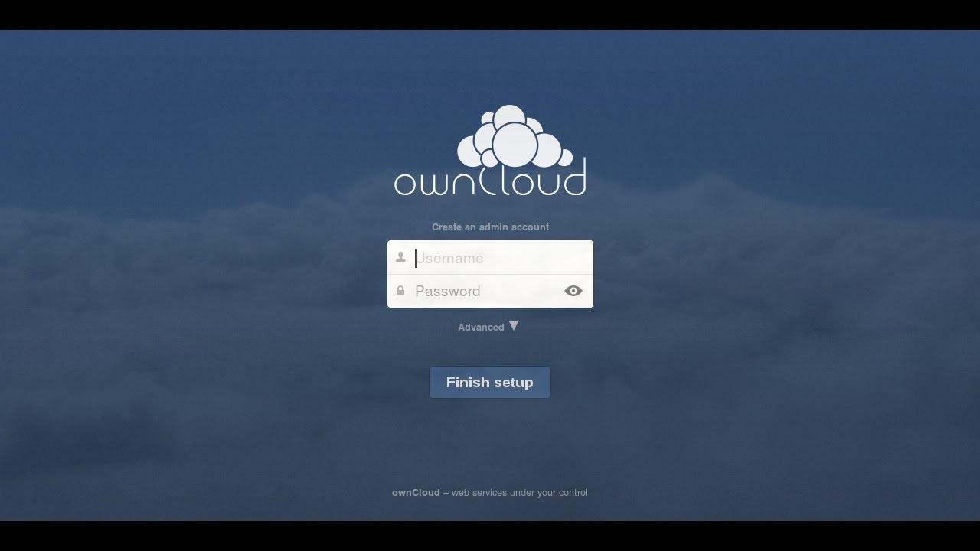Click "web services under your control" text
The width and height of the screenshot is (980, 551).
[520, 493]
